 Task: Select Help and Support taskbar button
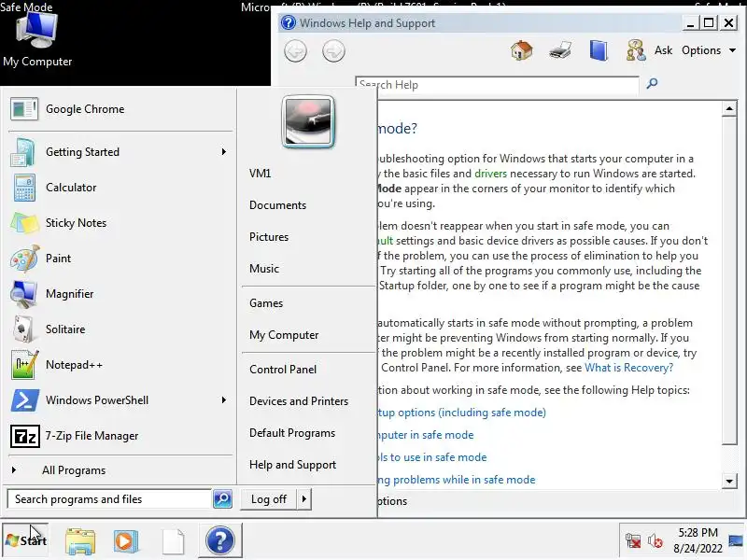[220, 540]
